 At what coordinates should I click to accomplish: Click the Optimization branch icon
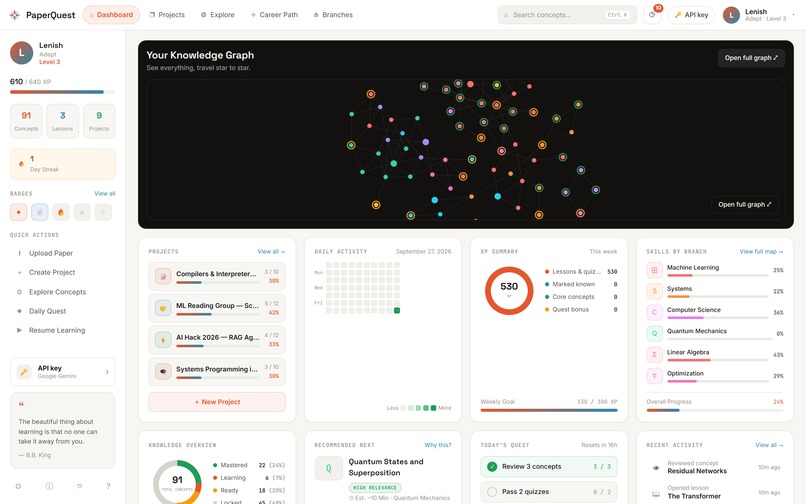pos(654,375)
